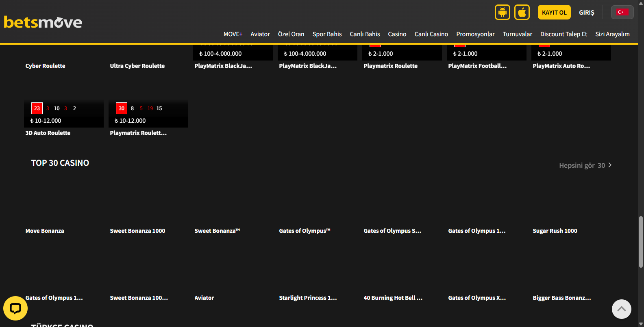Open the Aviator menu item

pyautogui.click(x=260, y=34)
